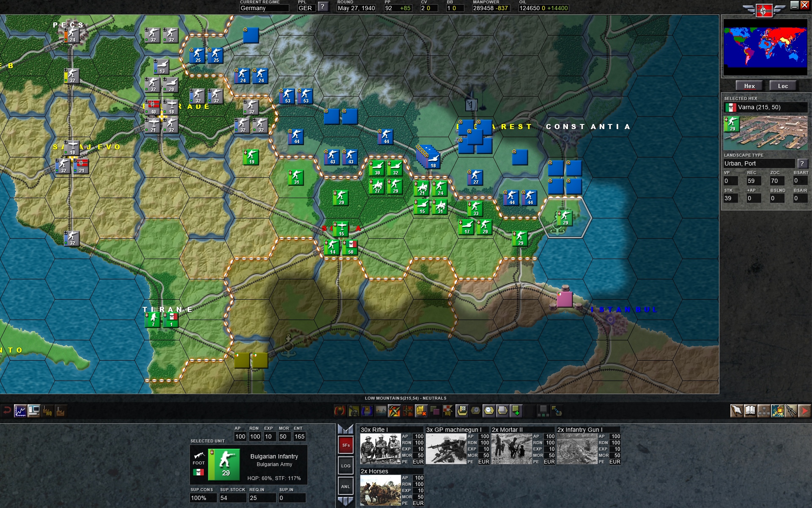Screen dimensions: 812x508
Task: Click the checkered flag HQ icon
Action: point(448,411)
